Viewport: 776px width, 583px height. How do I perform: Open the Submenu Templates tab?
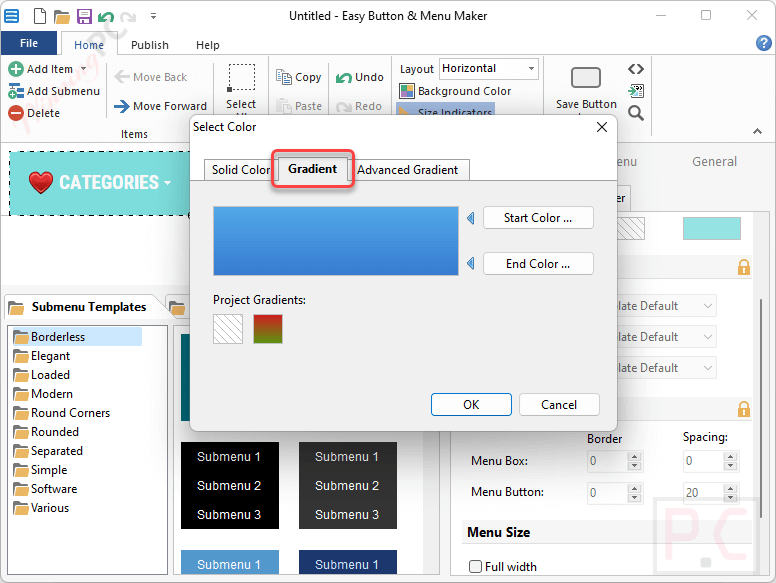(82, 307)
